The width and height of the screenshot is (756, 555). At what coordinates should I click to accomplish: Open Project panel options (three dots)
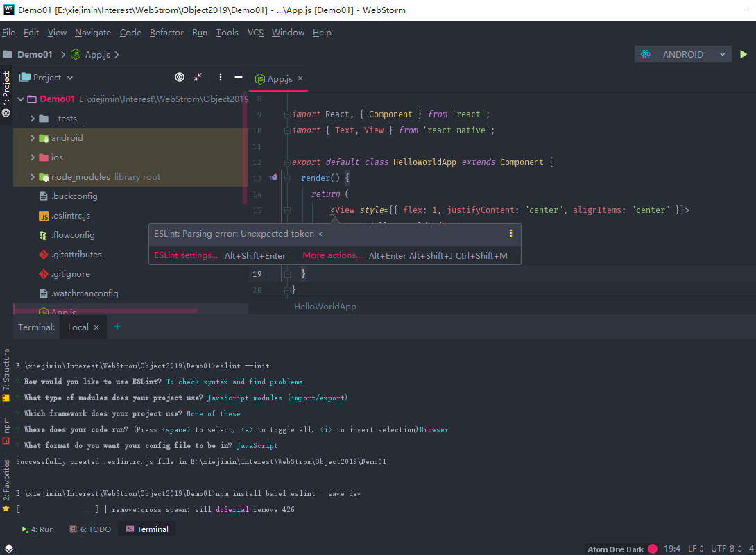click(221, 77)
